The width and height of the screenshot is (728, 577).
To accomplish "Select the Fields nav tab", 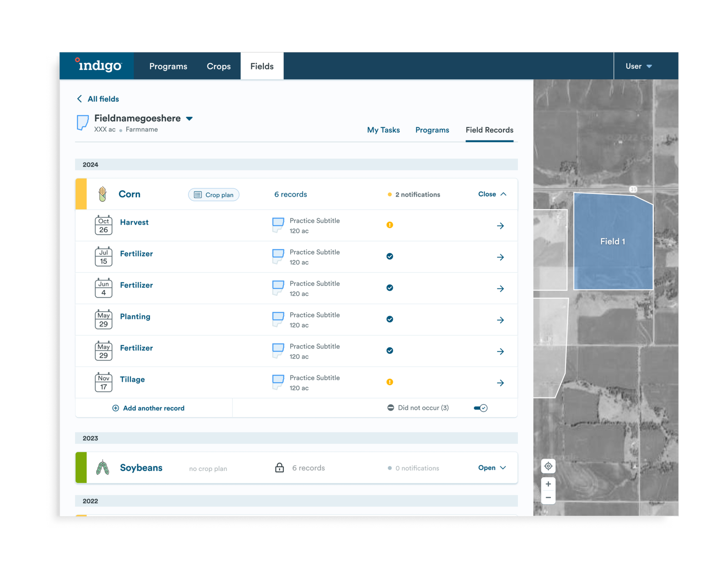I will (262, 66).
